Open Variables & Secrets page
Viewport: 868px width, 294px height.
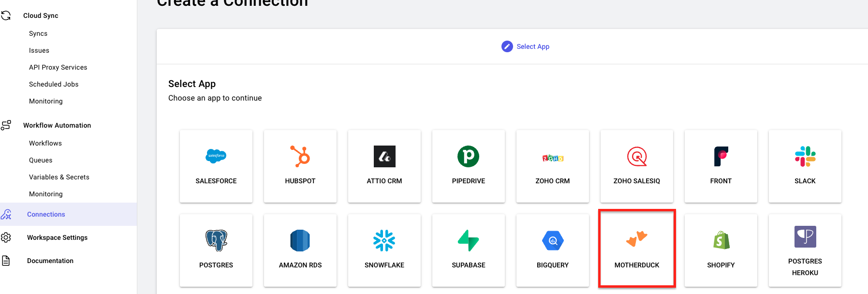coord(59,177)
